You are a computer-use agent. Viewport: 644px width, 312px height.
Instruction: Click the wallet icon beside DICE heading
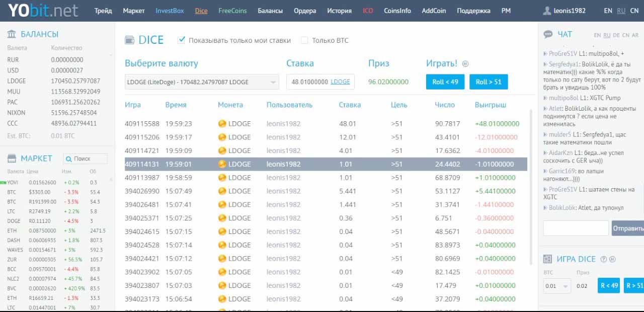129,40
